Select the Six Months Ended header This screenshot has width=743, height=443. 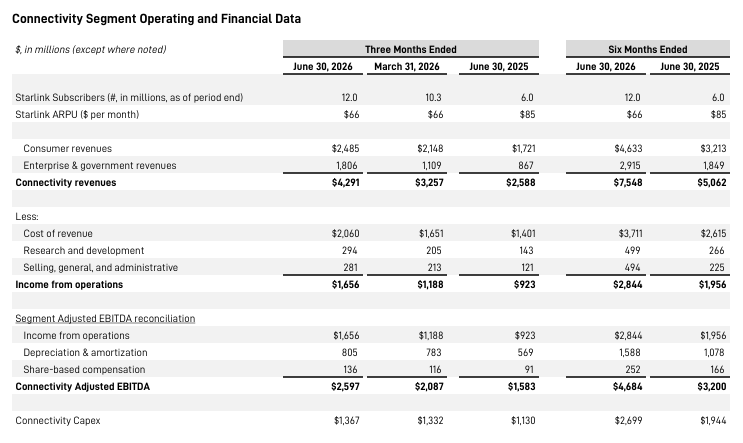647,49
